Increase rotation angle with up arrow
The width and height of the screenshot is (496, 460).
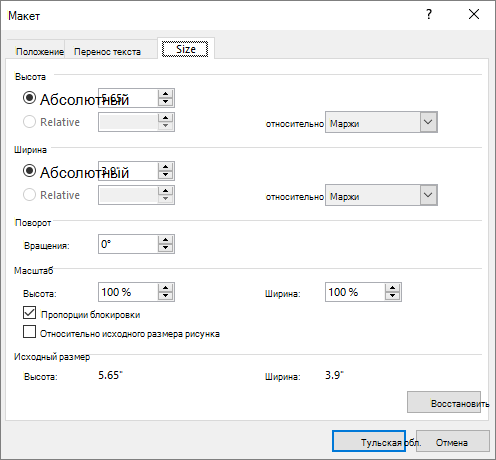[x=166, y=240]
